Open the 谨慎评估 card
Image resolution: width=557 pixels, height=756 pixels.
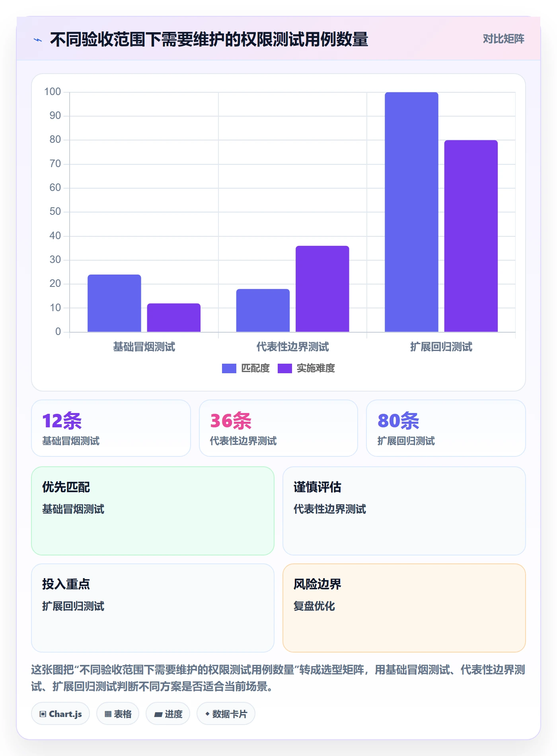(x=404, y=511)
